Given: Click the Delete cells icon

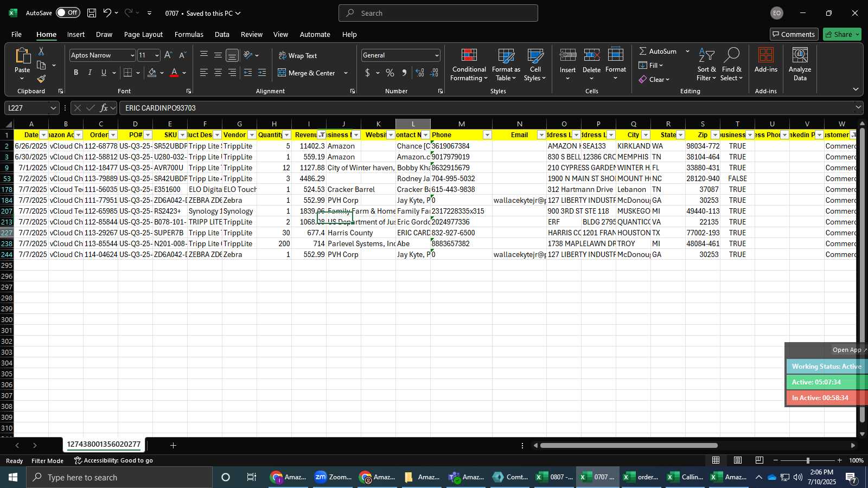Looking at the screenshot, I should coord(591,55).
